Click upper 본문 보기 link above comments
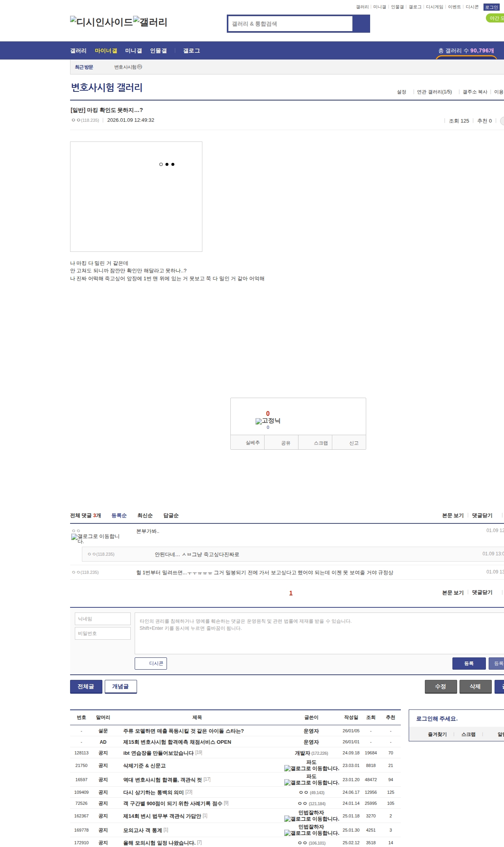 pos(453,516)
